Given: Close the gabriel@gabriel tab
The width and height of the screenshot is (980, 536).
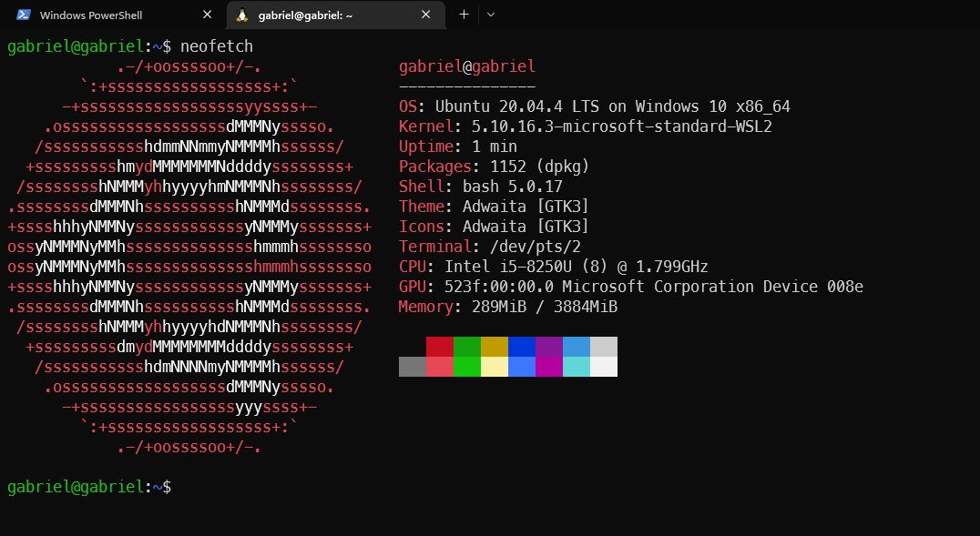Looking at the screenshot, I should [x=425, y=15].
